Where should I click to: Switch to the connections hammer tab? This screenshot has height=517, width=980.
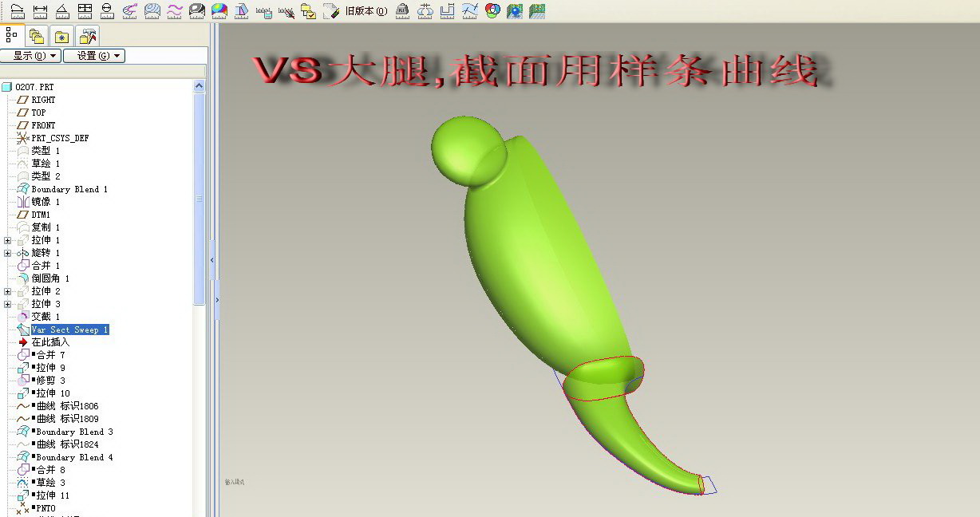pos(88,36)
